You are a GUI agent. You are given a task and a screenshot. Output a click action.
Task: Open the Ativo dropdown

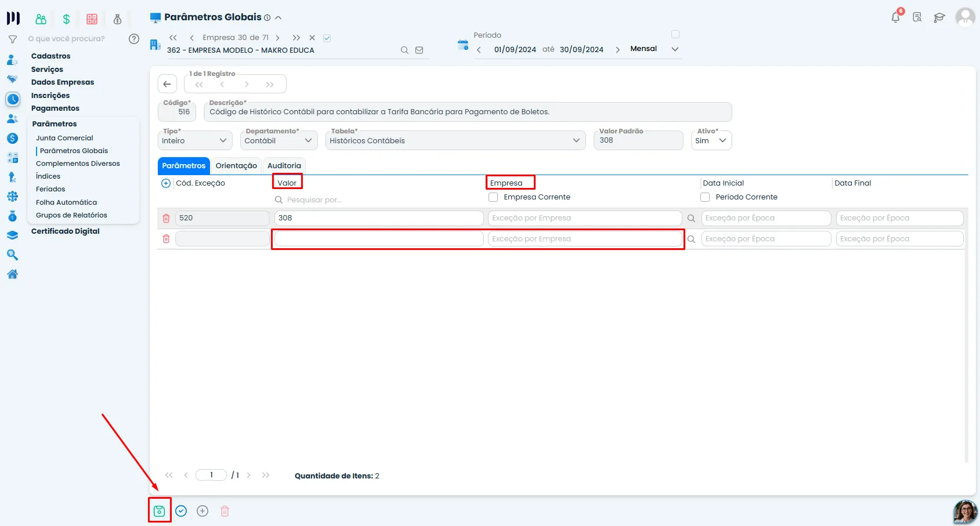(711, 140)
